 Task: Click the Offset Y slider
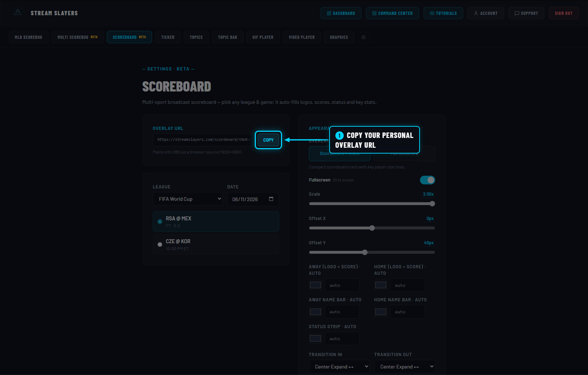coord(372,252)
